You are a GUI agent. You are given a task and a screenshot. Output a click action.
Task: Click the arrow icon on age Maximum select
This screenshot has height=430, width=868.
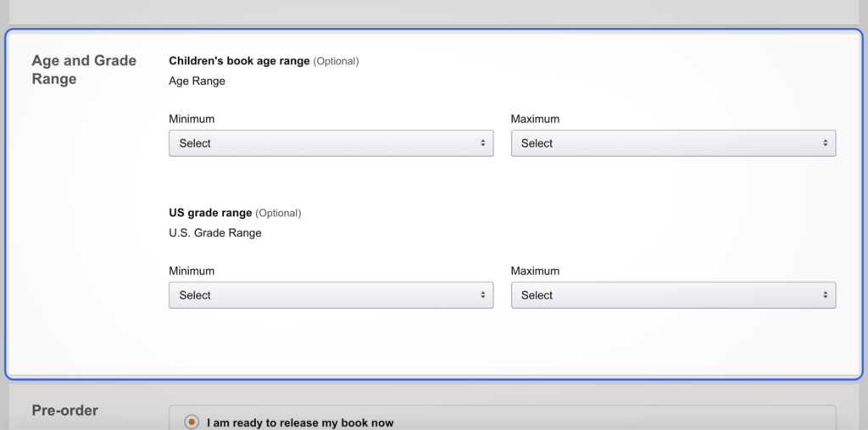click(x=825, y=143)
